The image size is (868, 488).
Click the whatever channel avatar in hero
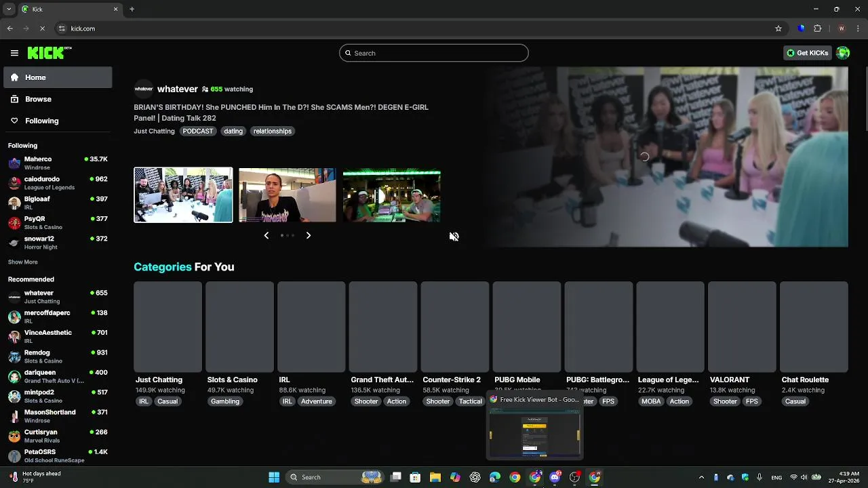pyautogui.click(x=143, y=89)
